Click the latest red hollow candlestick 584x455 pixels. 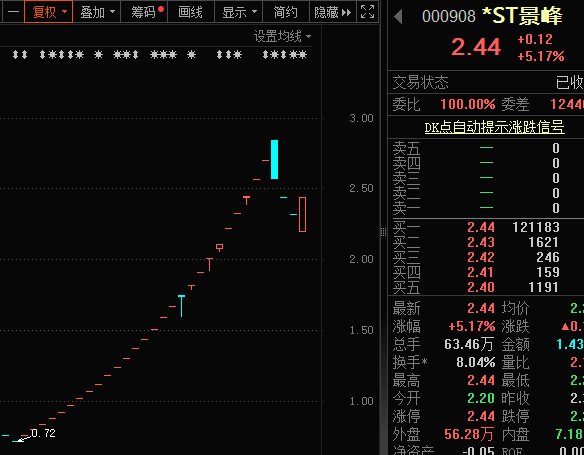pyautogui.click(x=302, y=214)
